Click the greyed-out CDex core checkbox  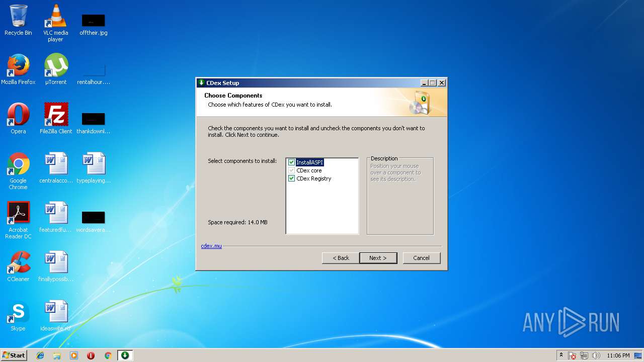291,170
